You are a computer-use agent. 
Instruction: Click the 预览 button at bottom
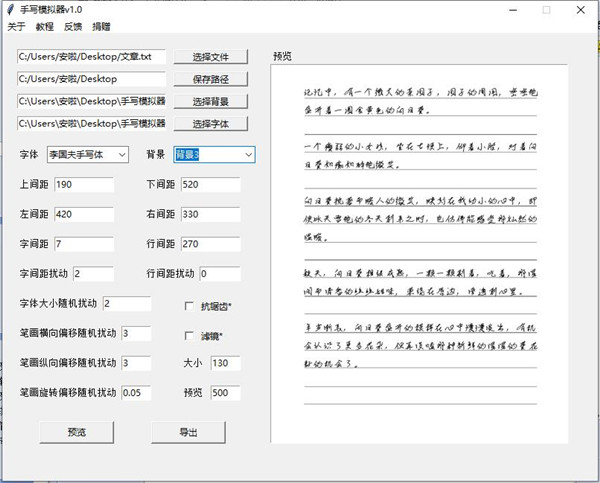[x=76, y=432]
